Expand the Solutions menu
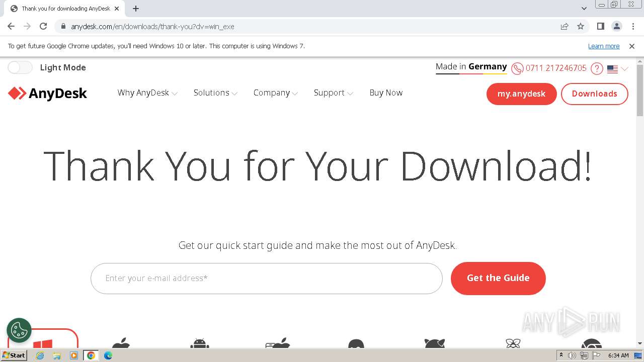This screenshot has height=362, width=644. point(215,93)
